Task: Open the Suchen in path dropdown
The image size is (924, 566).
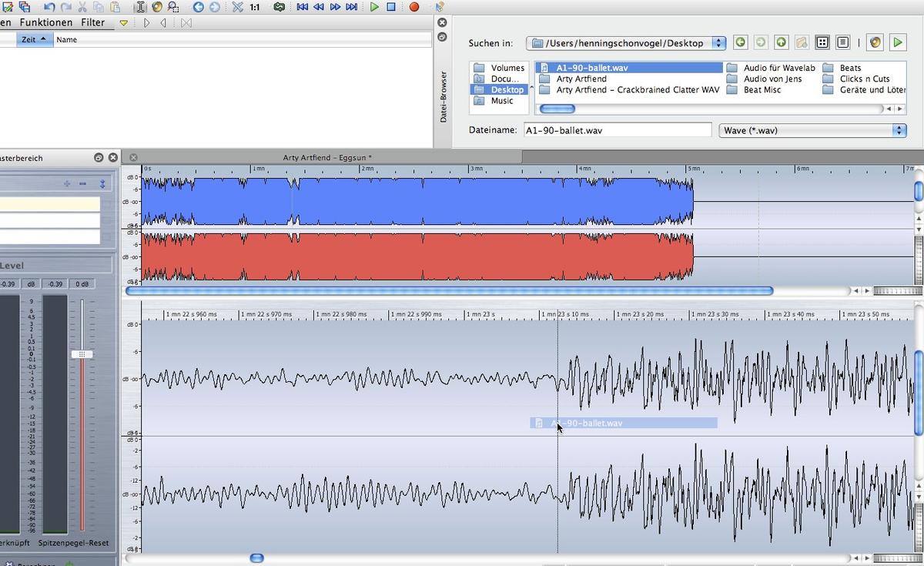Action: click(x=626, y=43)
